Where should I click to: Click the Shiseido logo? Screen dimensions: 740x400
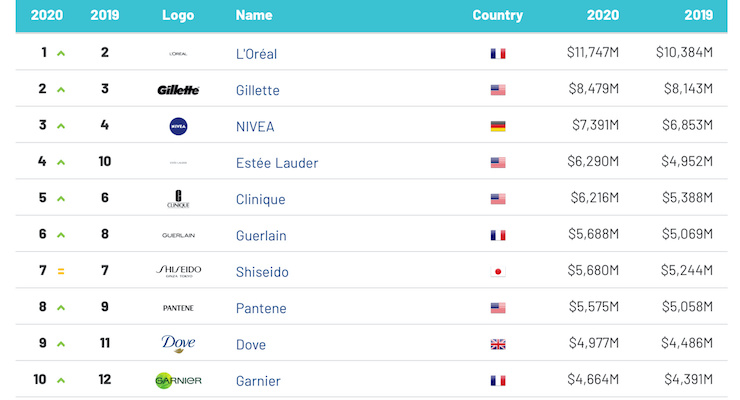178,271
